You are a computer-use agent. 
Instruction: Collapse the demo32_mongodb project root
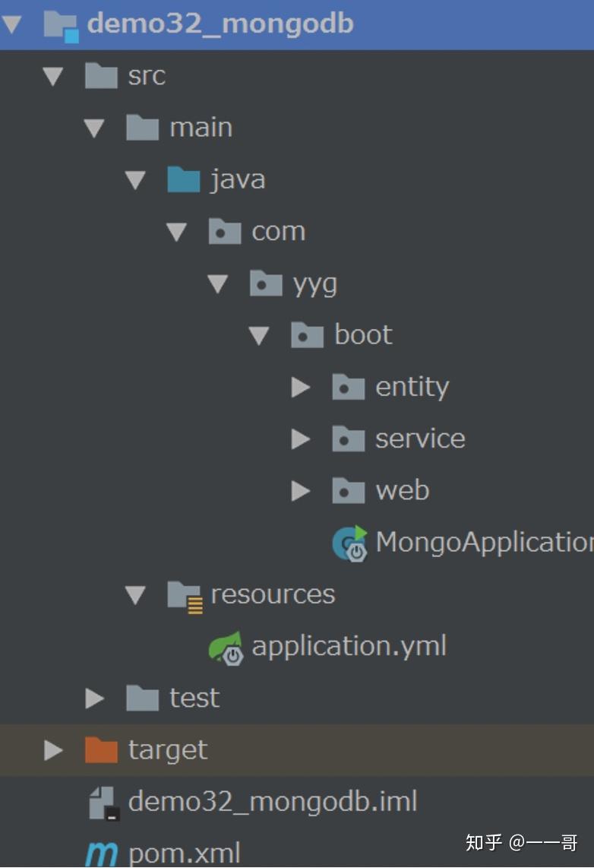[x=11, y=24]
